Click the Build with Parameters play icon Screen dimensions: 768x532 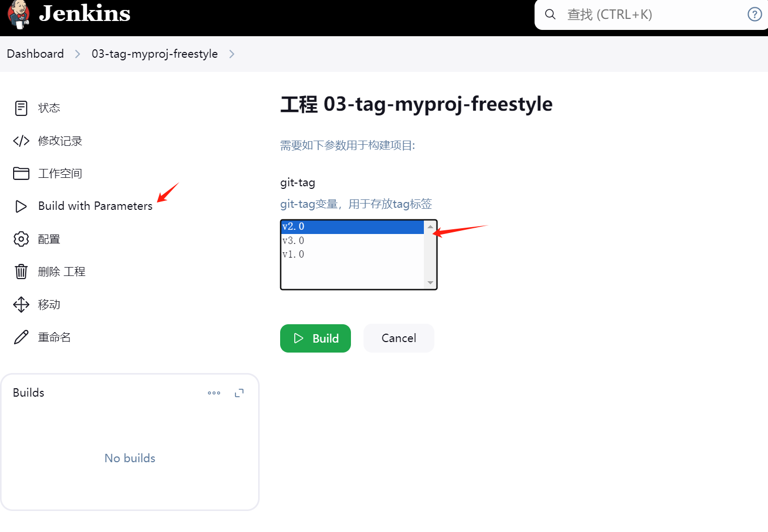(21, 206)
